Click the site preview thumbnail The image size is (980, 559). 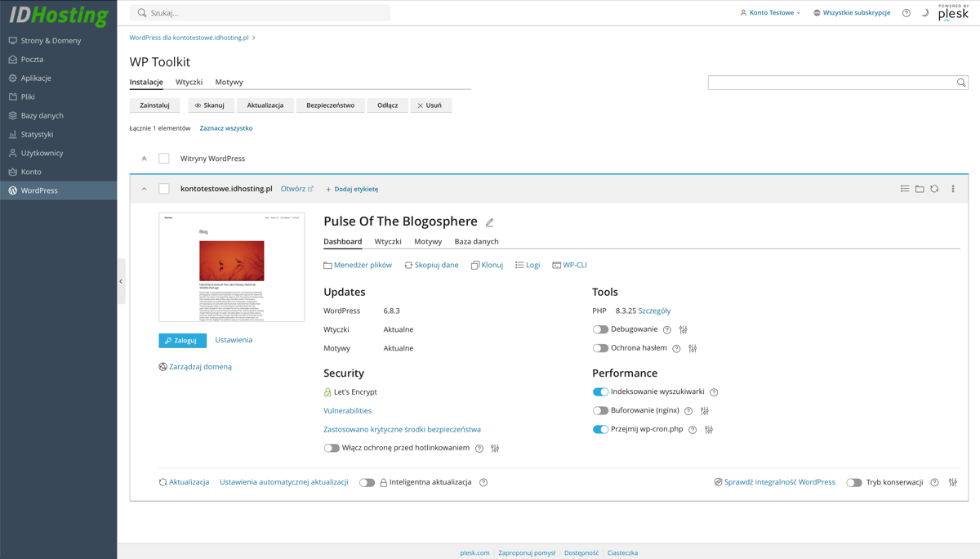(x=231, y=267)
